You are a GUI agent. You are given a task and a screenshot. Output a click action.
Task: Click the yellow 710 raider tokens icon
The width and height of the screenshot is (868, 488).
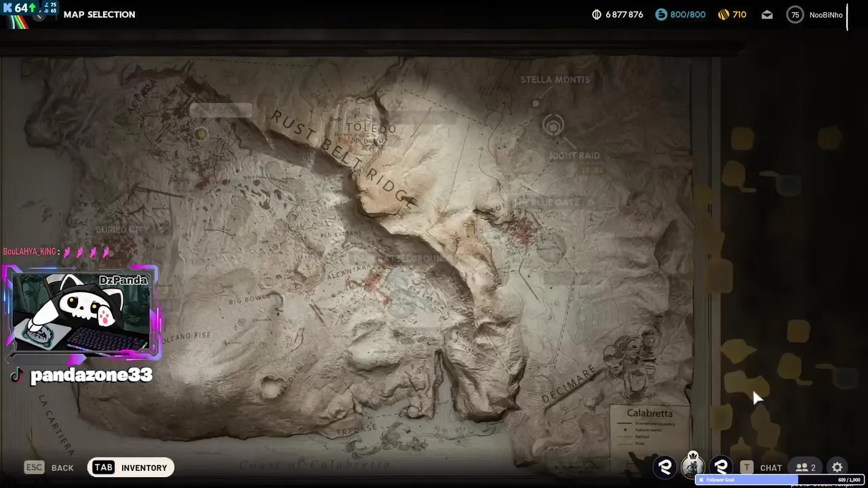click(x=724, y=14)
